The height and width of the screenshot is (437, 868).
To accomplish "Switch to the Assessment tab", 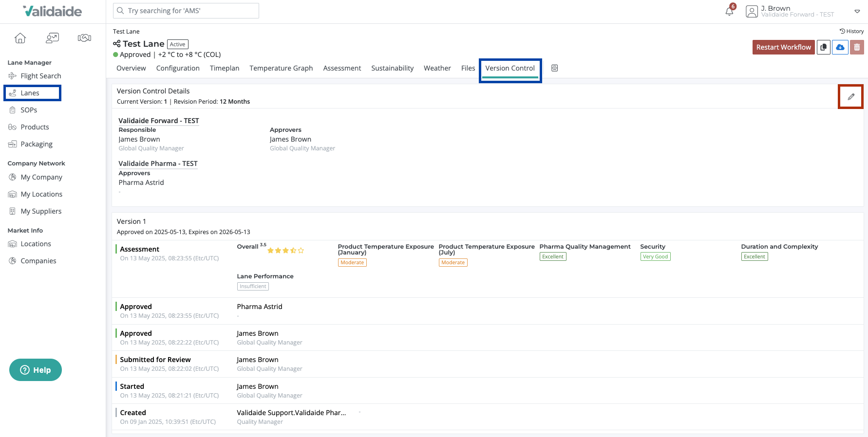I will click(342, 68).
